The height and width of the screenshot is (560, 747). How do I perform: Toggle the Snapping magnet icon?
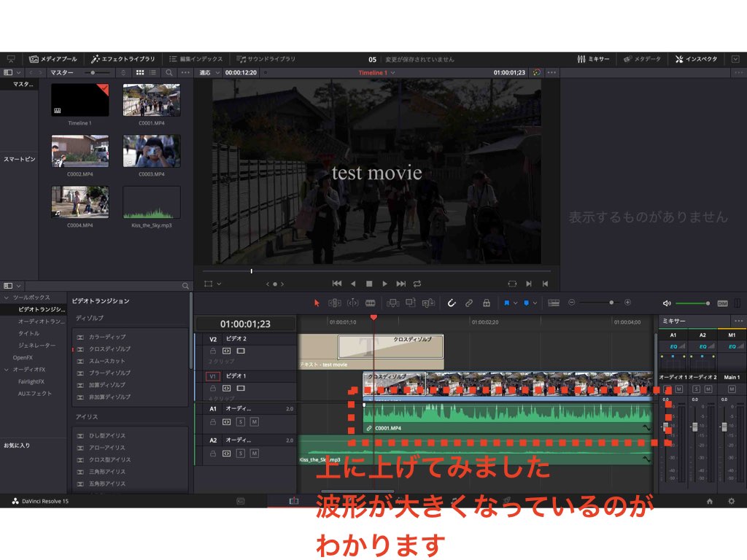(x=451, y=303)
